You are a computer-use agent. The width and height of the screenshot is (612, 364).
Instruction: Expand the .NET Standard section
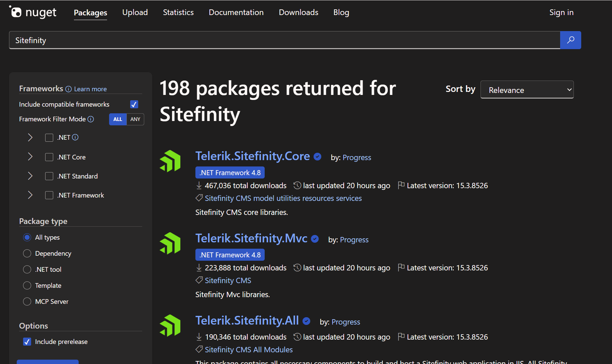[30, 176]
